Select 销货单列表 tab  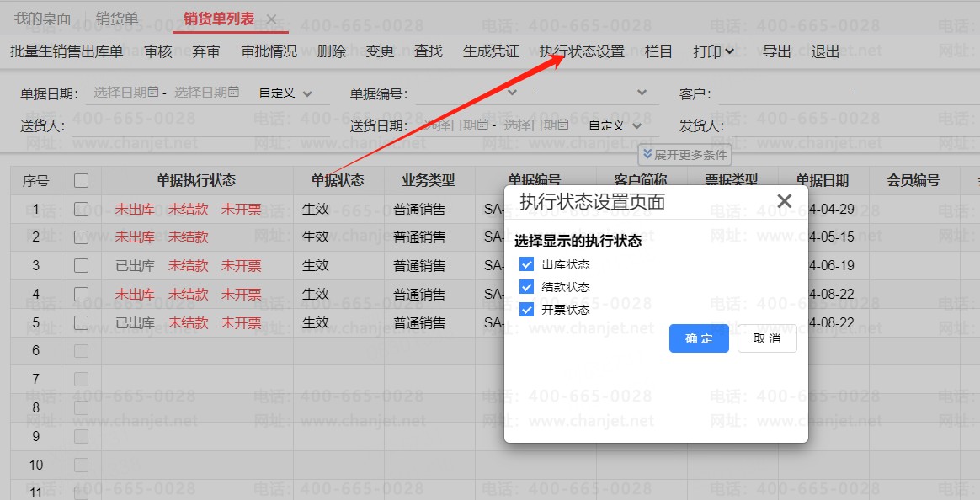pyautogui.click(x=219, y=19)
